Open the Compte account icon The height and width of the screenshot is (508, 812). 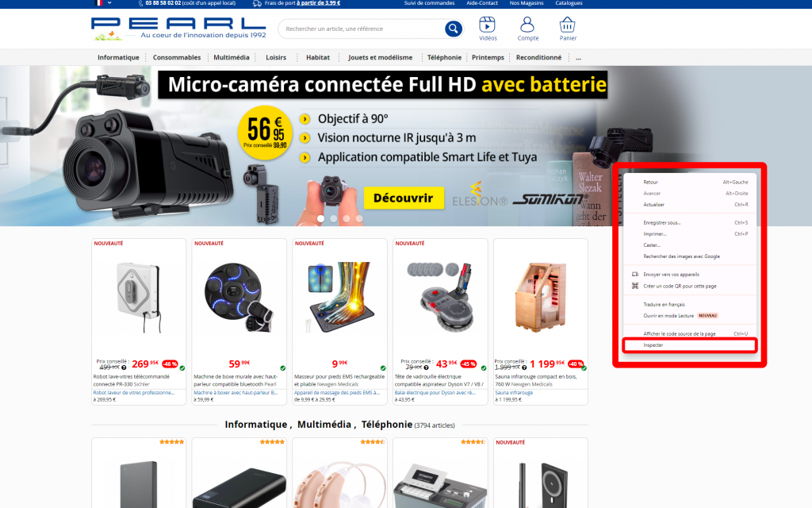click(x=527, y=29)
